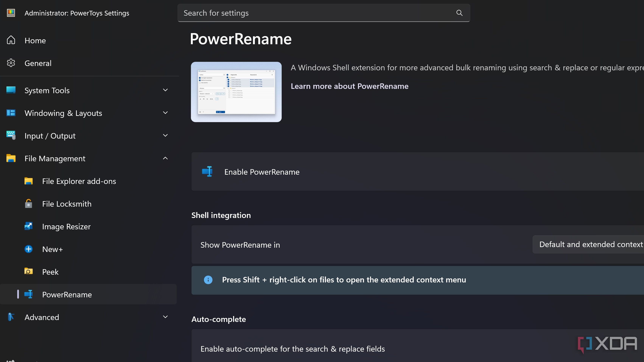Click the search magnifier icon
This screenshot has height=362, width=644.
pyautogui.click(x=460, y=13)
